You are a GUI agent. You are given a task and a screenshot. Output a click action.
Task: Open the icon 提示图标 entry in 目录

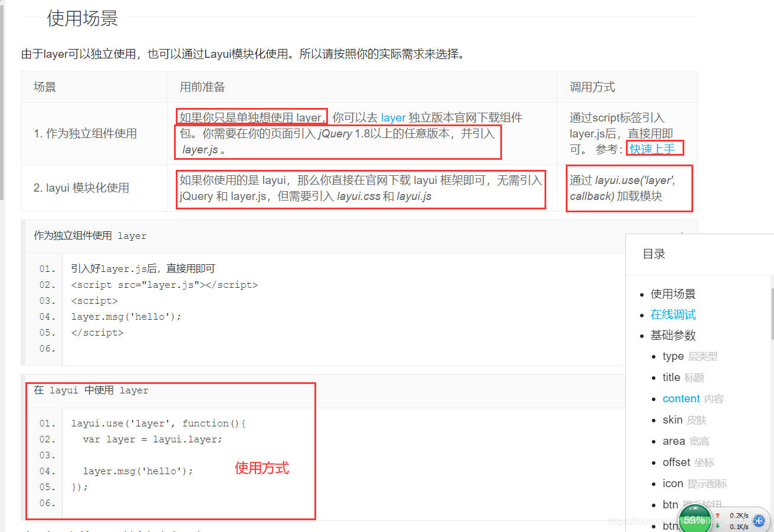click(694, 484)
